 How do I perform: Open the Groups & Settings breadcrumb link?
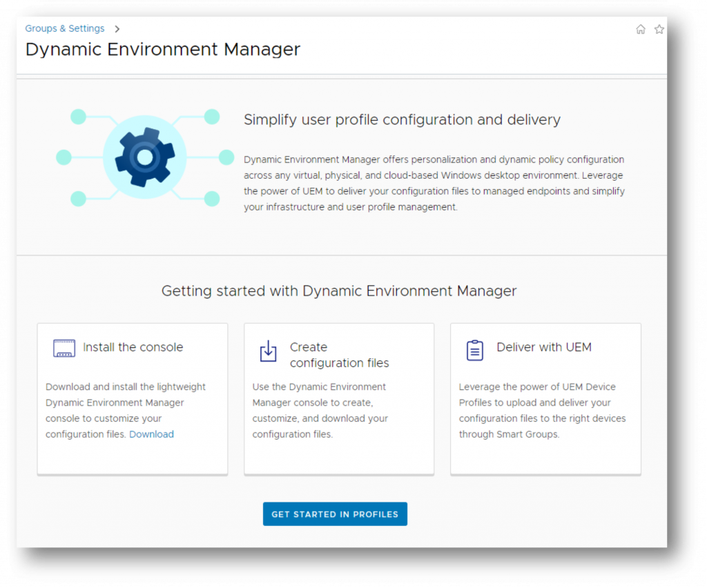coord(64,28)
